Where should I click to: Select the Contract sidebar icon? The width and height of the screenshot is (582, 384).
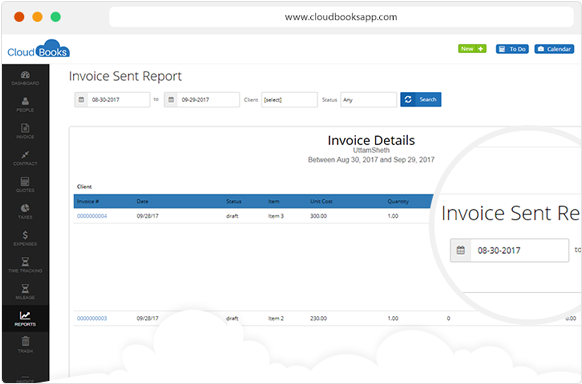25,155
